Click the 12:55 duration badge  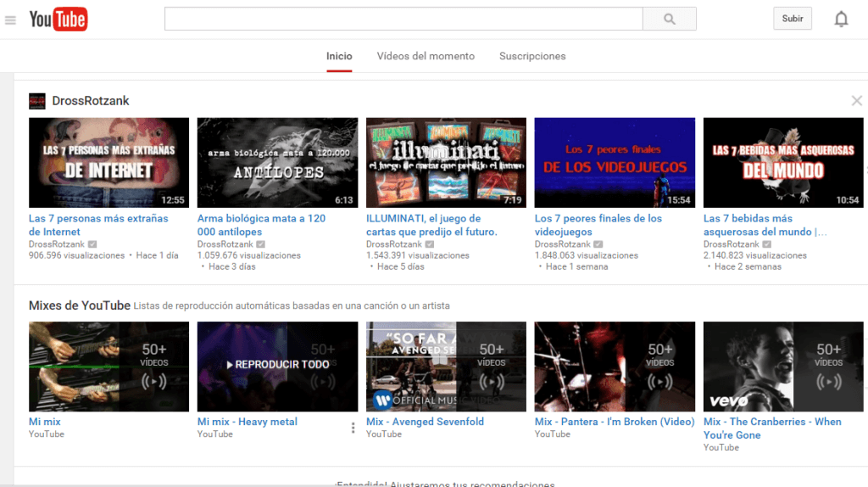tap(173, 200)
